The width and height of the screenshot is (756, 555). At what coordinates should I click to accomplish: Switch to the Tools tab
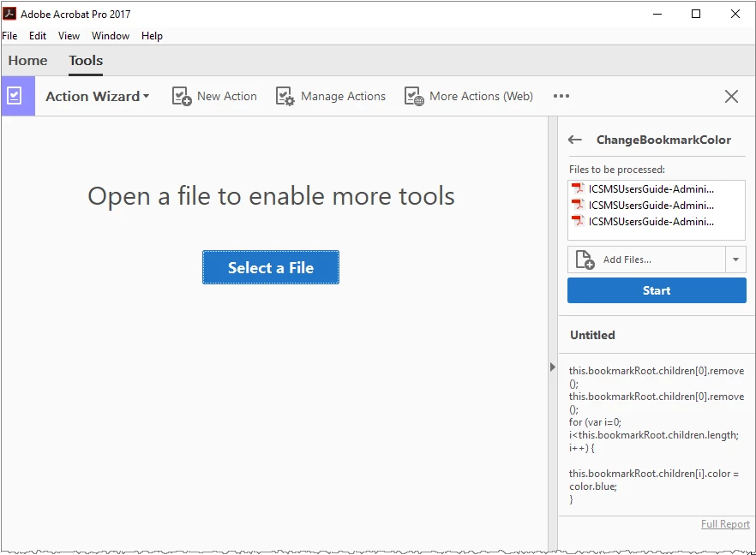pos(86,61)
